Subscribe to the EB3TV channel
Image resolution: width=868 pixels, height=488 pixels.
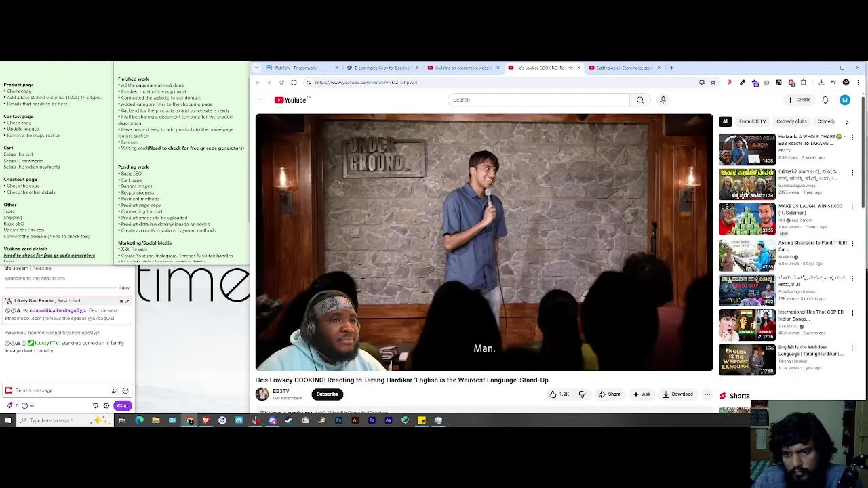[327, 394]
